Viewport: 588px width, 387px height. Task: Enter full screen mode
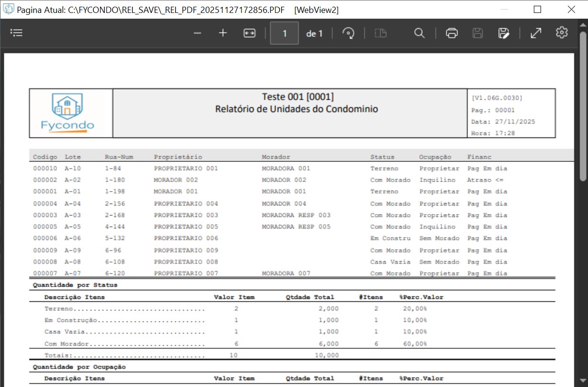[x=536, y=33]
